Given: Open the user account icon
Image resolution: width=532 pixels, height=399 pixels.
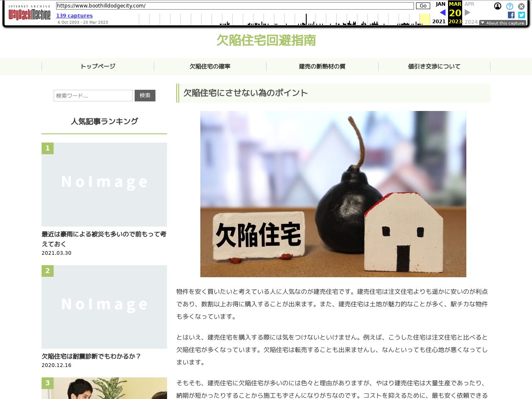Looking at the screenshot, I should 498,6.
